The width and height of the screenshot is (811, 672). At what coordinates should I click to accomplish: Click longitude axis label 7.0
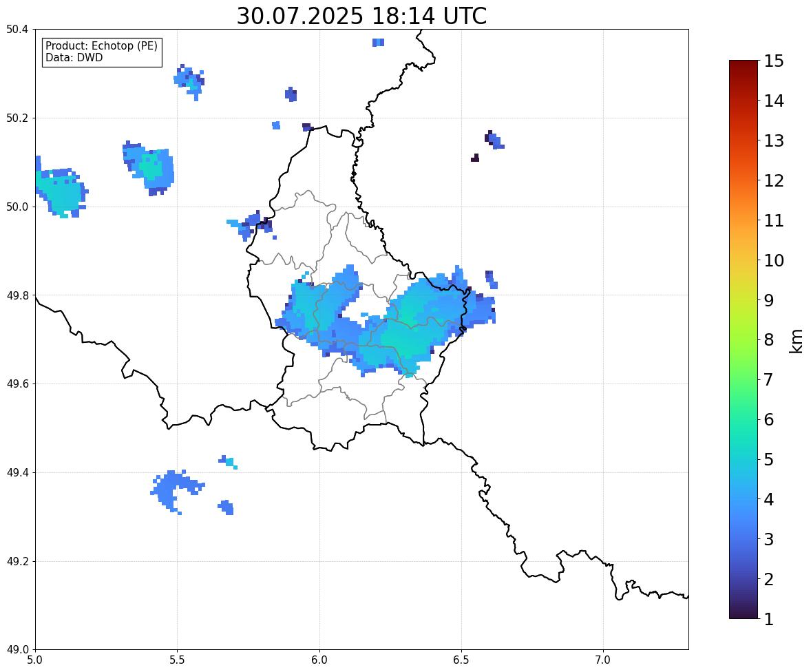[603, 660]
